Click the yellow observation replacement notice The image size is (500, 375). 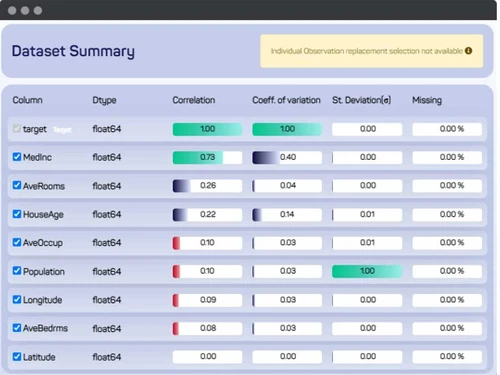click(372, 51)
